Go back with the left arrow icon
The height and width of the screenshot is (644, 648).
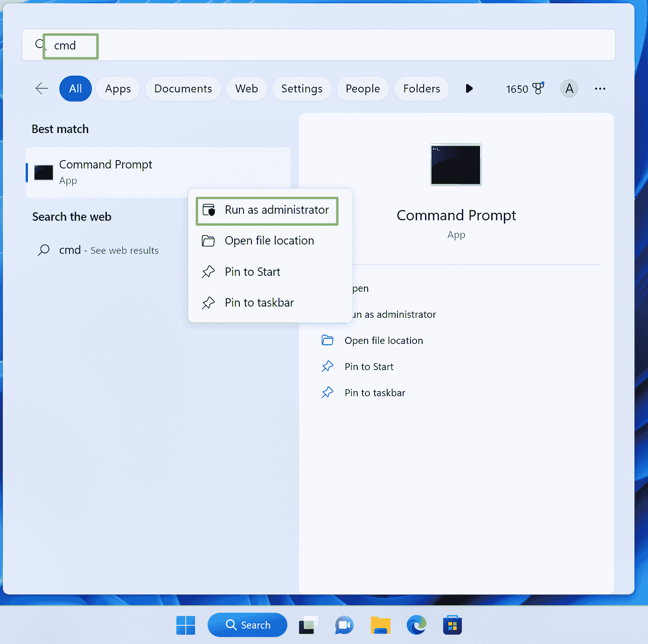coord(42,88)
